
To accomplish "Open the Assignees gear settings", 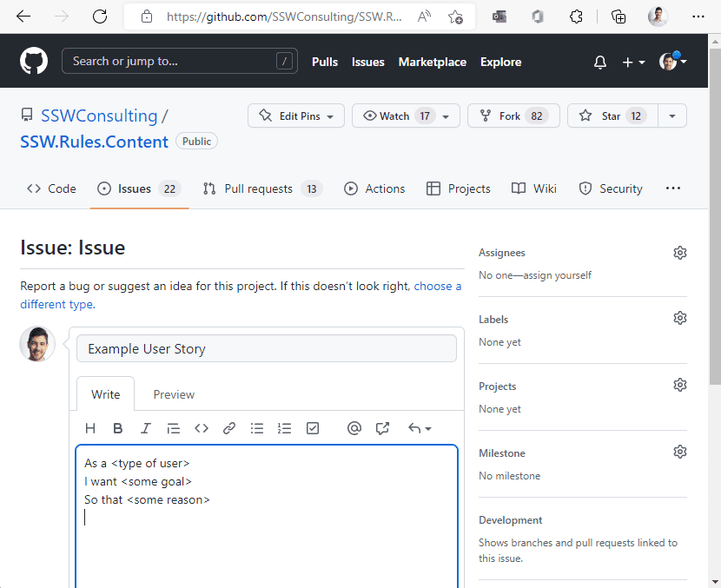I will click(x=680, y=253).
